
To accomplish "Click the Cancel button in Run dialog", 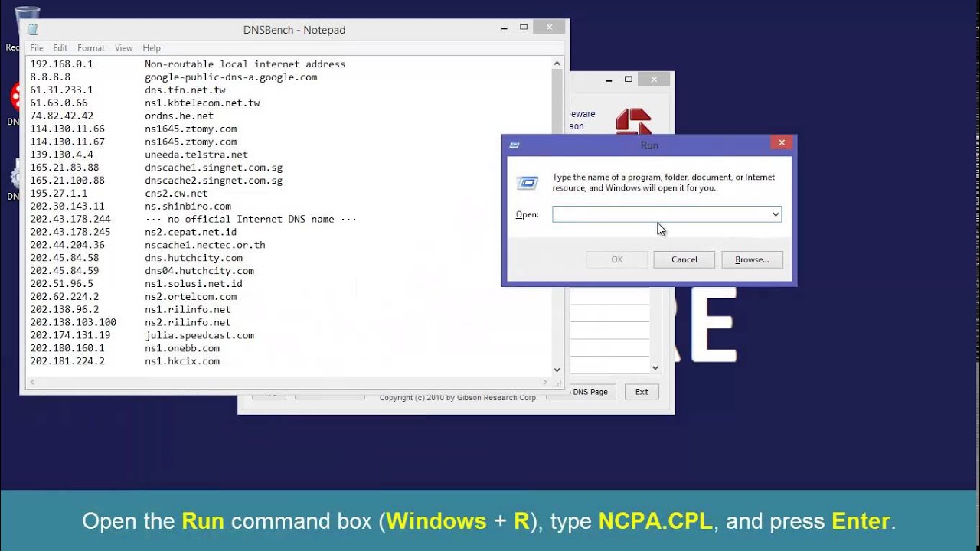I will pyautogui.click(x=684, y=259).
